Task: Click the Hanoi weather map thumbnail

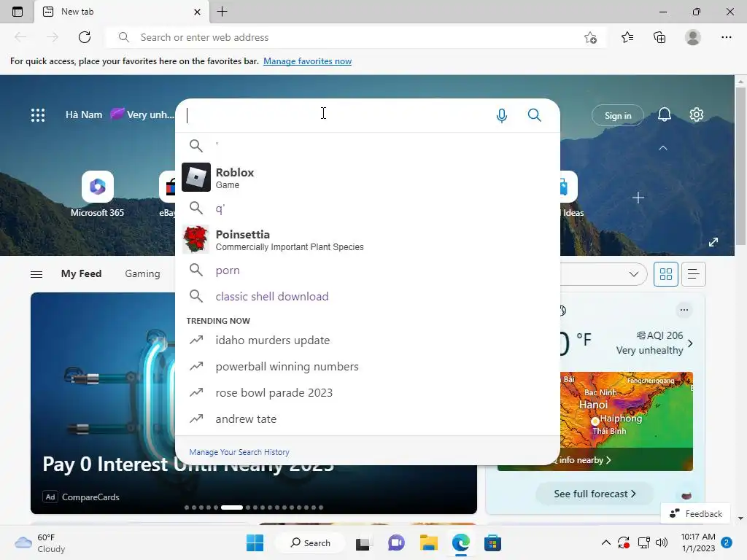Action: coord(626,421)
